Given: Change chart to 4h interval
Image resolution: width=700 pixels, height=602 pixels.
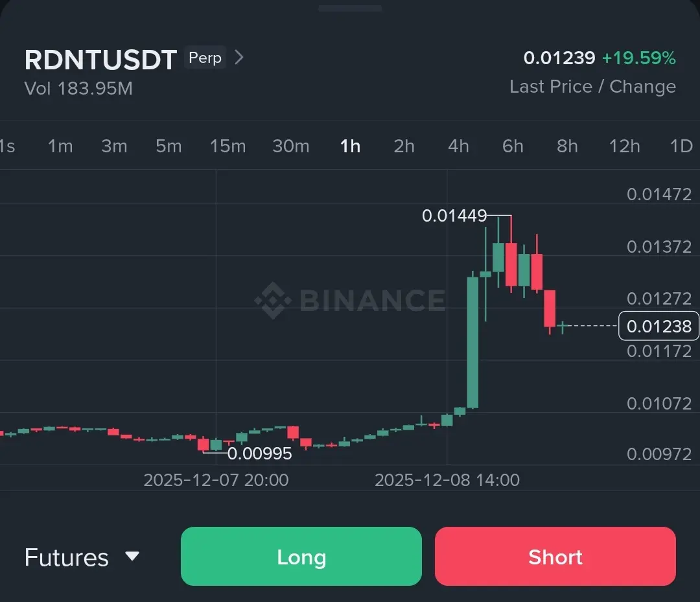Looking at the screenshot, I should coord(458,146).
